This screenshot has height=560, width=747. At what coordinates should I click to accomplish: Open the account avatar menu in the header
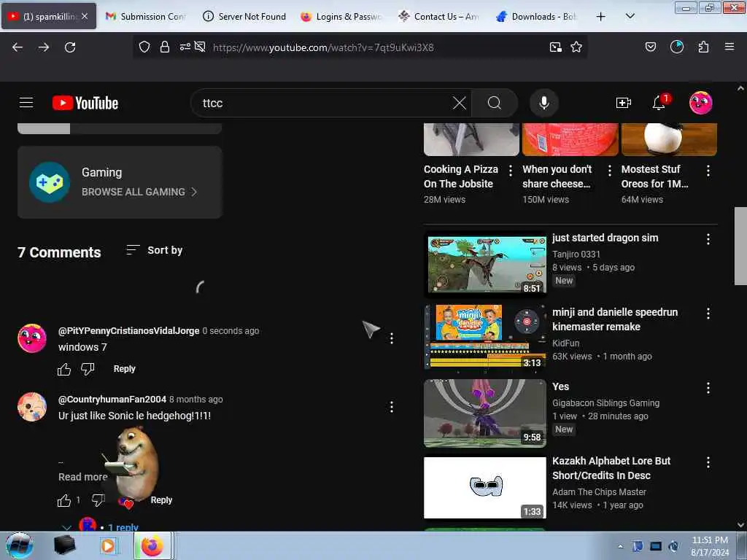coord(700,103)
